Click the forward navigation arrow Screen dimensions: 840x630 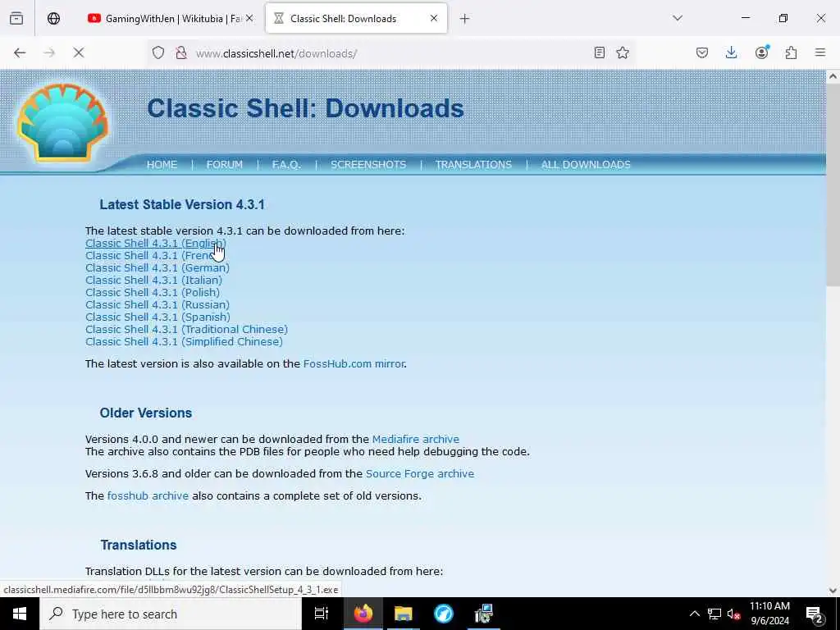(x=49, y=53)
